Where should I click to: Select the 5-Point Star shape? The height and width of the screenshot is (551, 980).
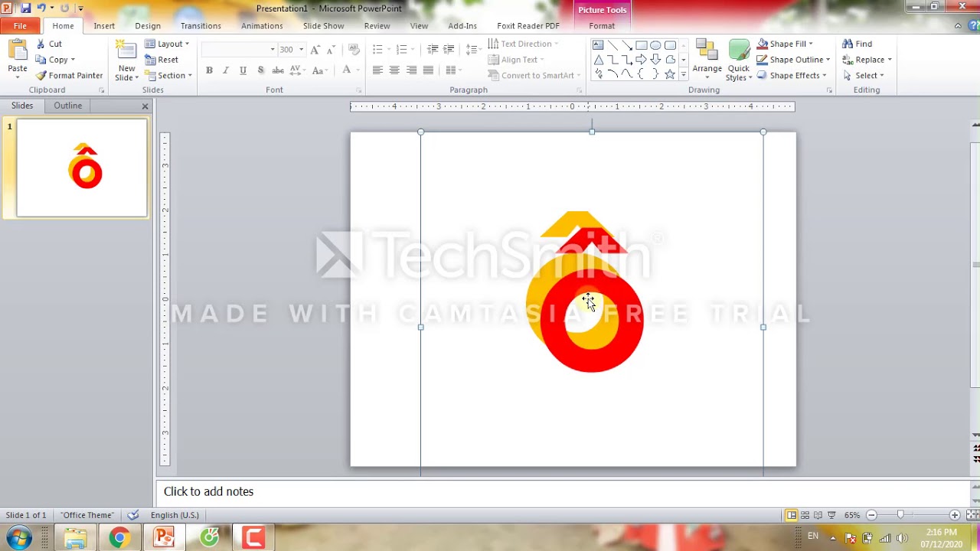[x=671, y=74]
